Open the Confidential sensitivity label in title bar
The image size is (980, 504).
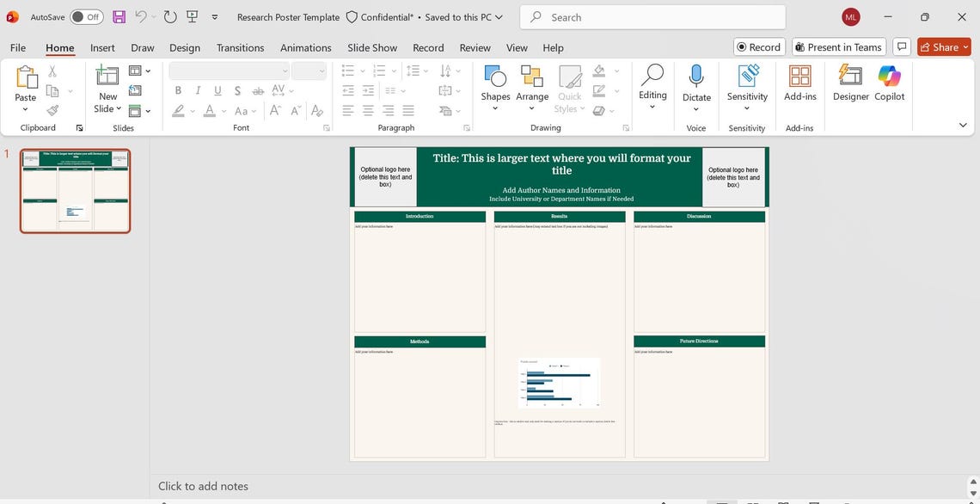(380, 17)
